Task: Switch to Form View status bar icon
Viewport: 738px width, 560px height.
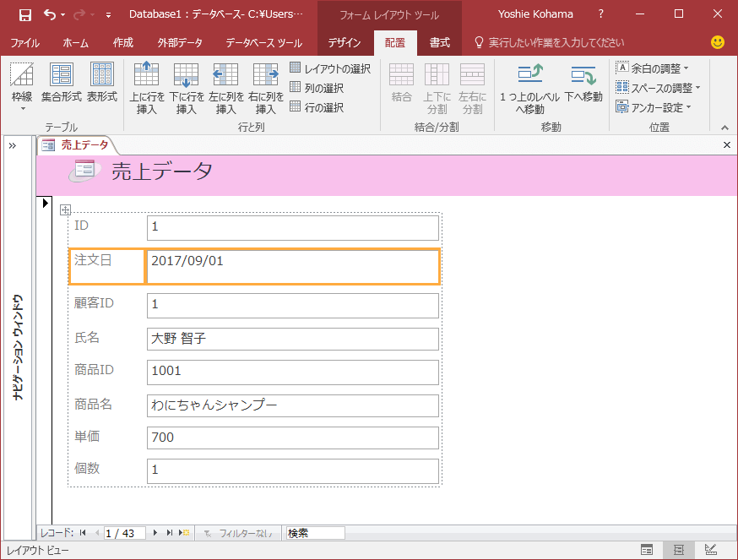Action: [647, 550]
